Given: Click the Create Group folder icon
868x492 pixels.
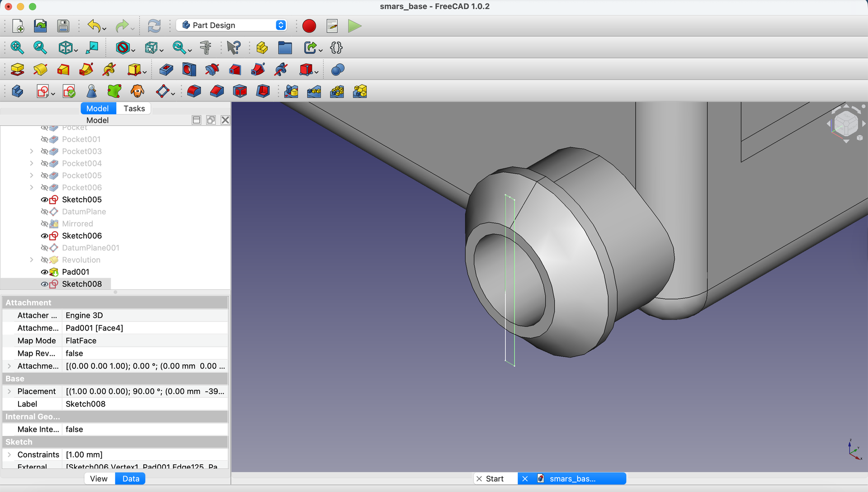Looking at the screenshot, I should (285, 47).
